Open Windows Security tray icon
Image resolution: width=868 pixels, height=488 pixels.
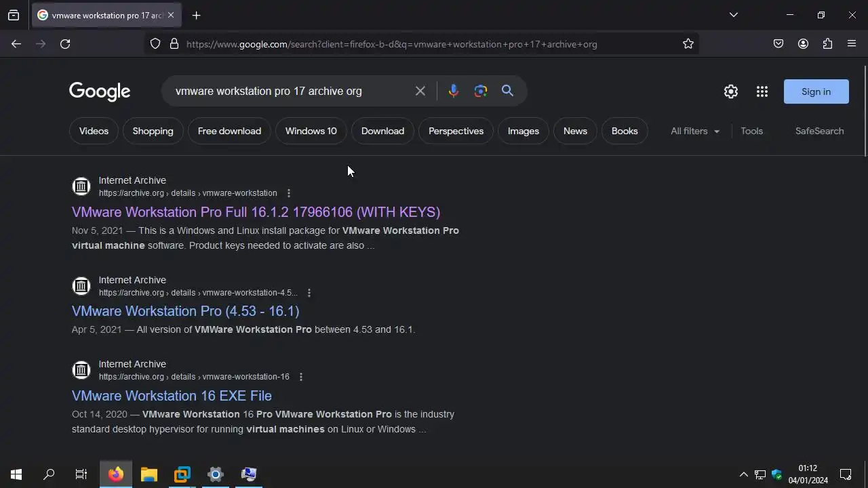pyautogui.click(x=777, y=474)
